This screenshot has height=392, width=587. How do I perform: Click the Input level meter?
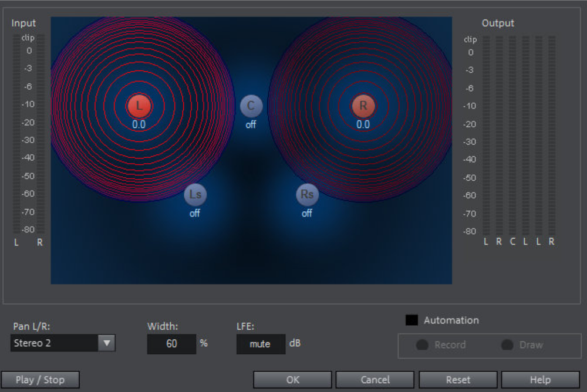click(28, 134)
